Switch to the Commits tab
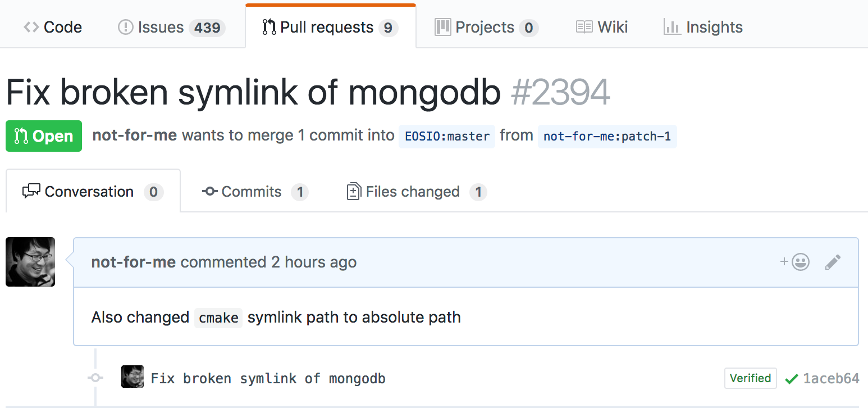 click(255, 192)
